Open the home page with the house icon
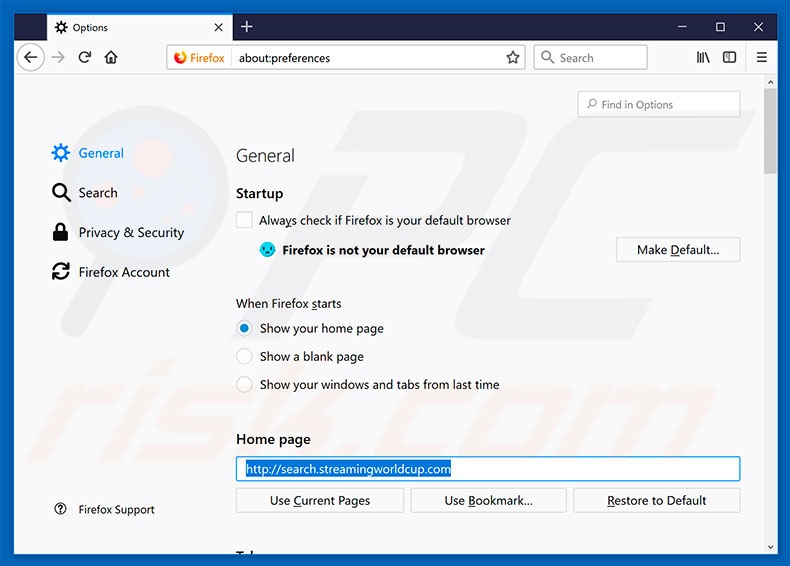Viewport: 790px width, 566px height. pos(111,57)
